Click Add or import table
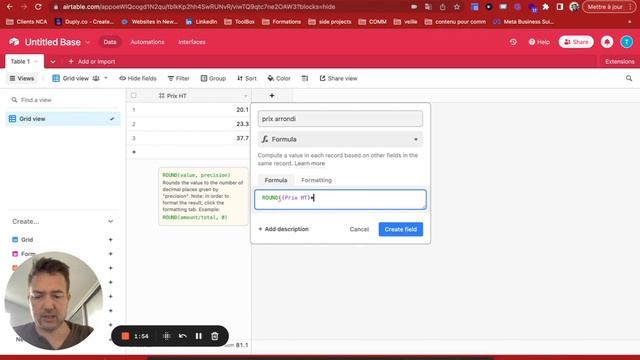 pos(92,62)
